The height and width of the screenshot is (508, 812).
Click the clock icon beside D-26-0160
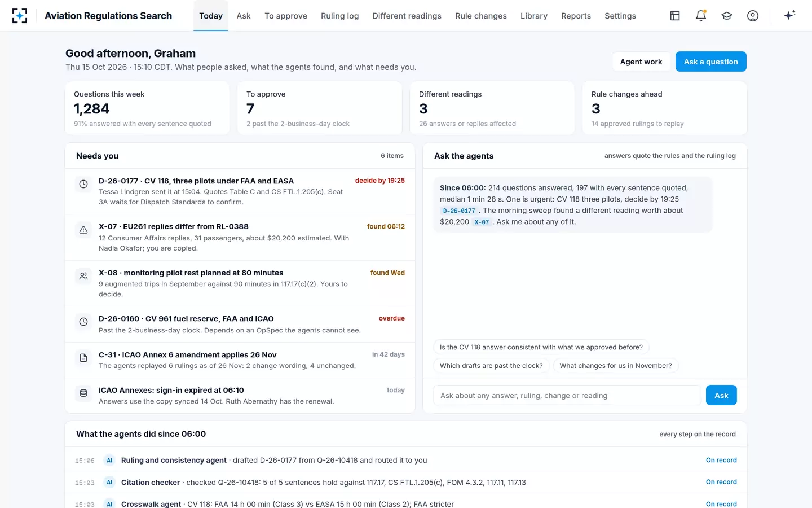(x=83, y=322)
